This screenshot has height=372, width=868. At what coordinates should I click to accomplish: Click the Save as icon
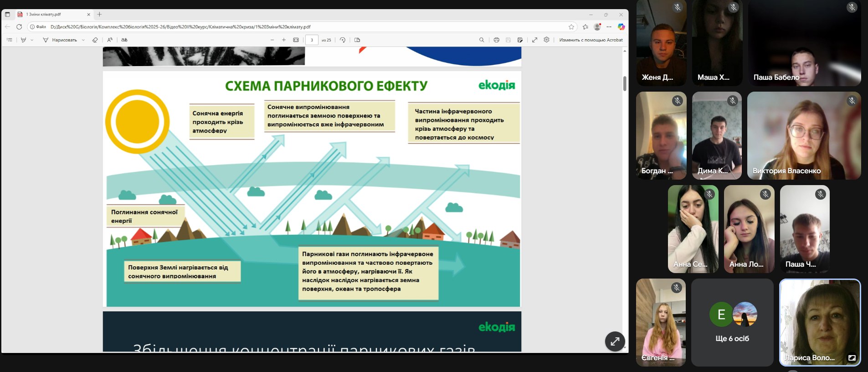click(520, 40)
